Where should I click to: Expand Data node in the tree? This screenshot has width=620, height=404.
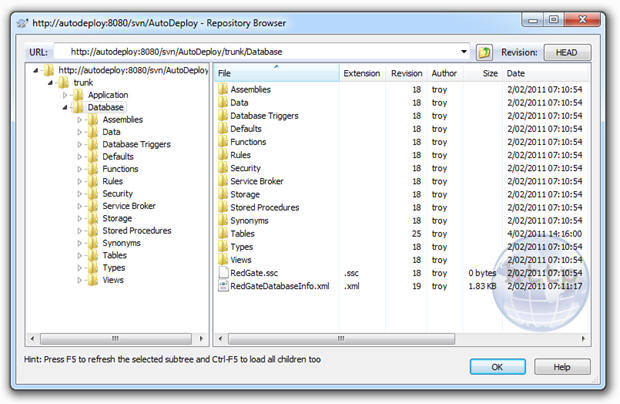(79, 132)
